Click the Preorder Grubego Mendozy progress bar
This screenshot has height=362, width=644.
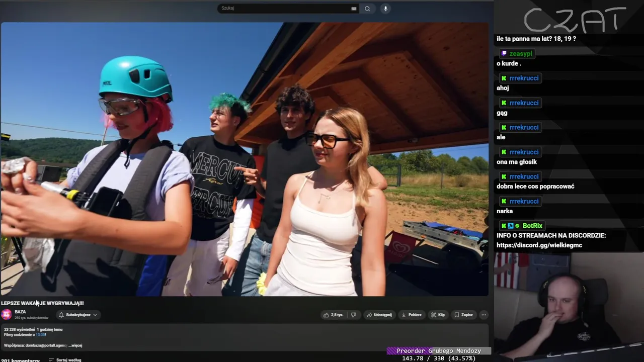tap(439, 351)
